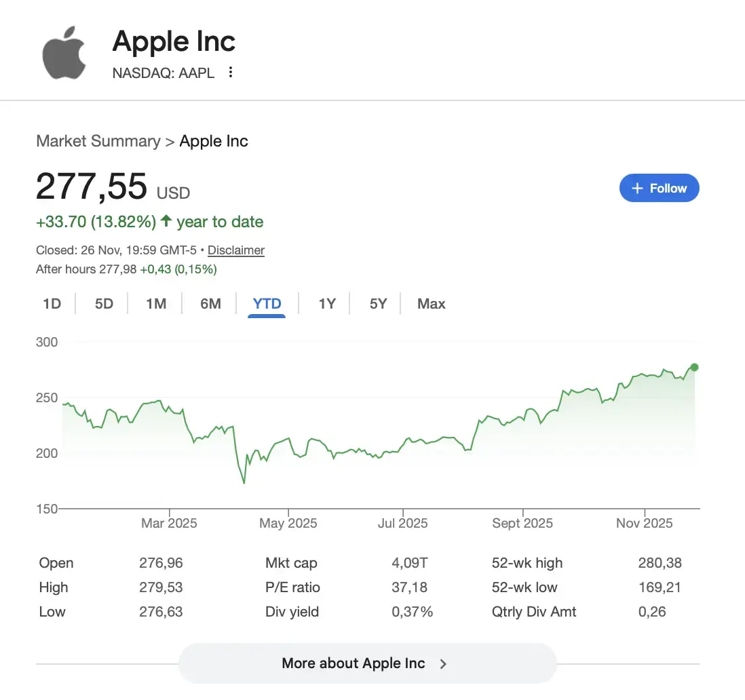This screenshot has width=745, height=700.
Task: Click the green current price dot on chart
Action: [694, 368]
